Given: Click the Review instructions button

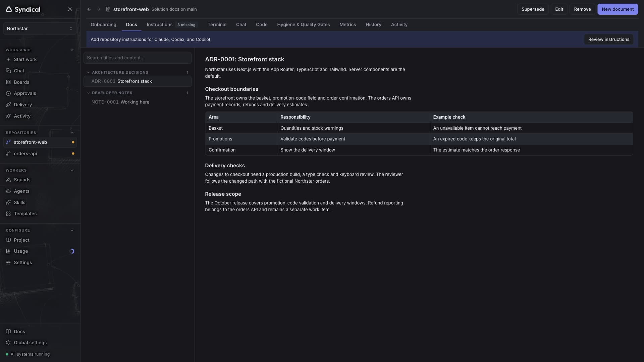Looking at the screenshot, I should pos(608,40).
